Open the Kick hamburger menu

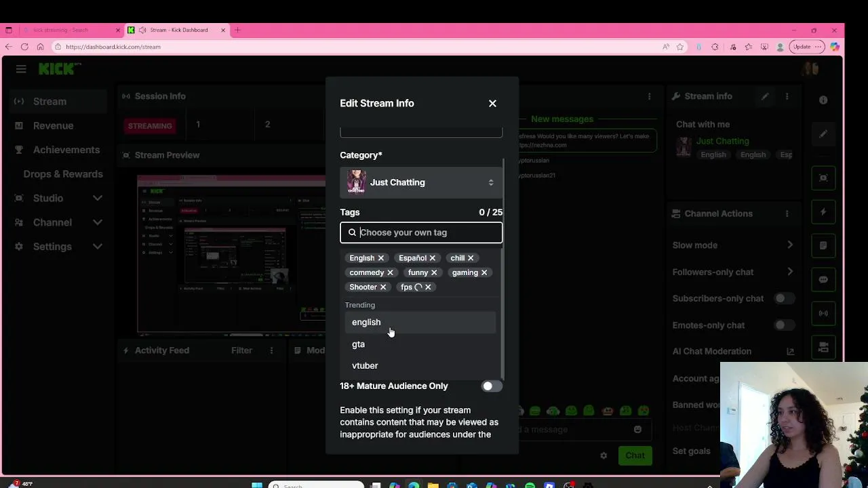[x=21, y=69]
